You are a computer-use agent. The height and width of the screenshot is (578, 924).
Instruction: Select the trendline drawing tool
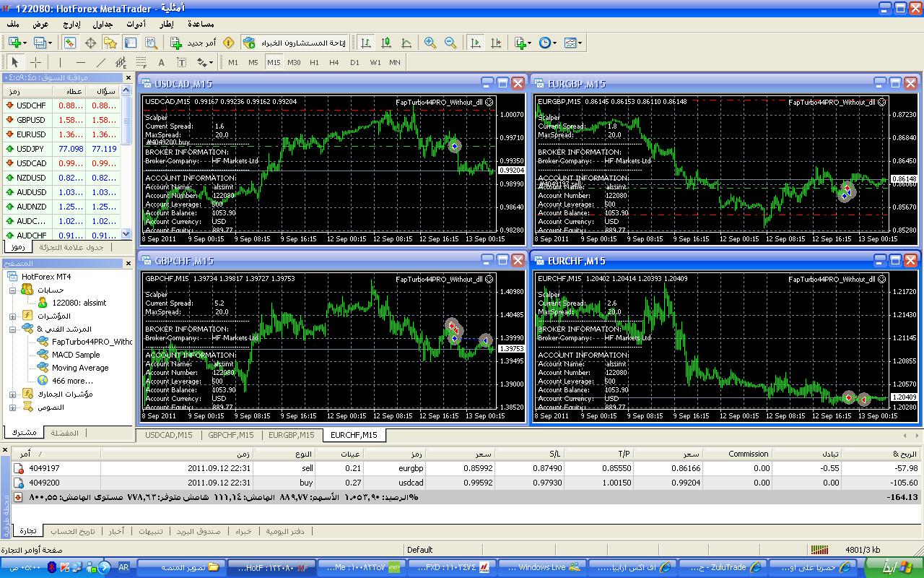[100, 62]
